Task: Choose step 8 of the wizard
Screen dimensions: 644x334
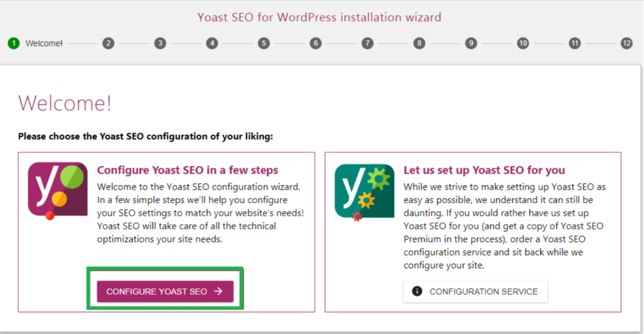Action: tap(419, 43)
